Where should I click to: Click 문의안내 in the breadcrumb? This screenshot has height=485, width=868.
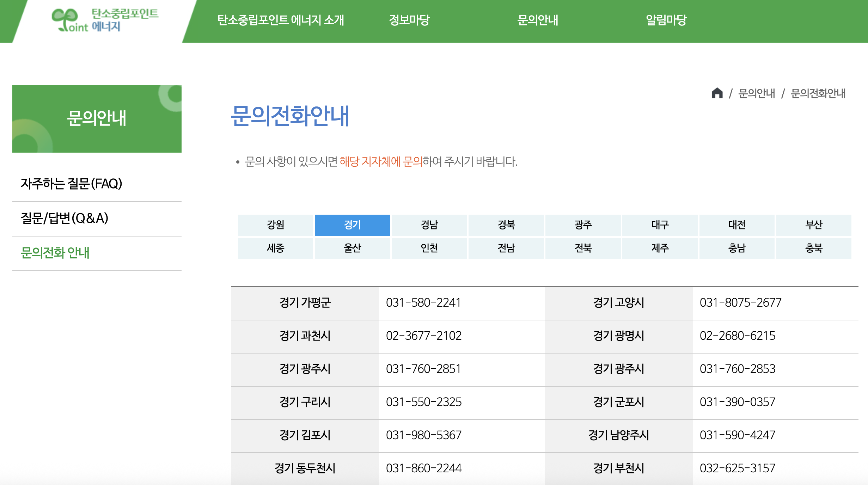(x=757, y=93)
